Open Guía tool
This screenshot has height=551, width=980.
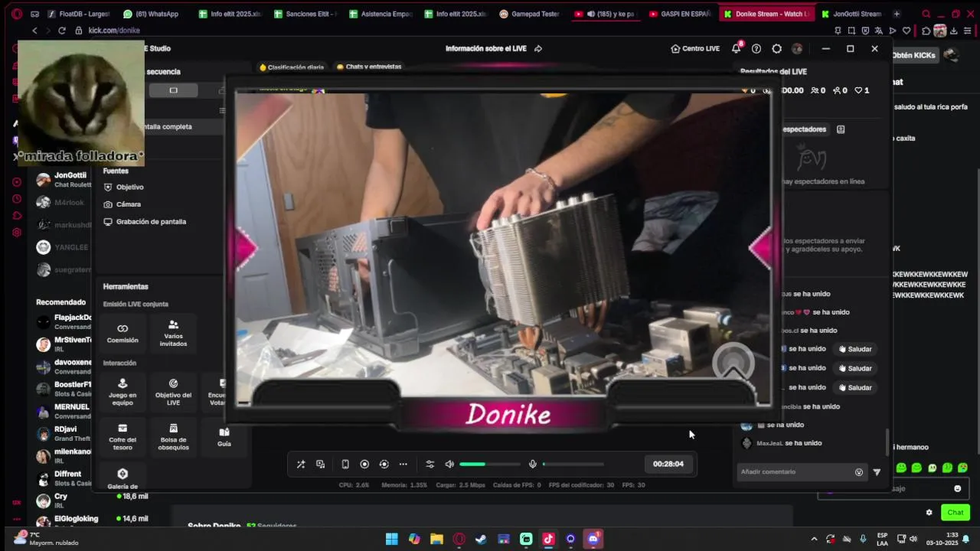pyautogui.click(x=224, y=437)
